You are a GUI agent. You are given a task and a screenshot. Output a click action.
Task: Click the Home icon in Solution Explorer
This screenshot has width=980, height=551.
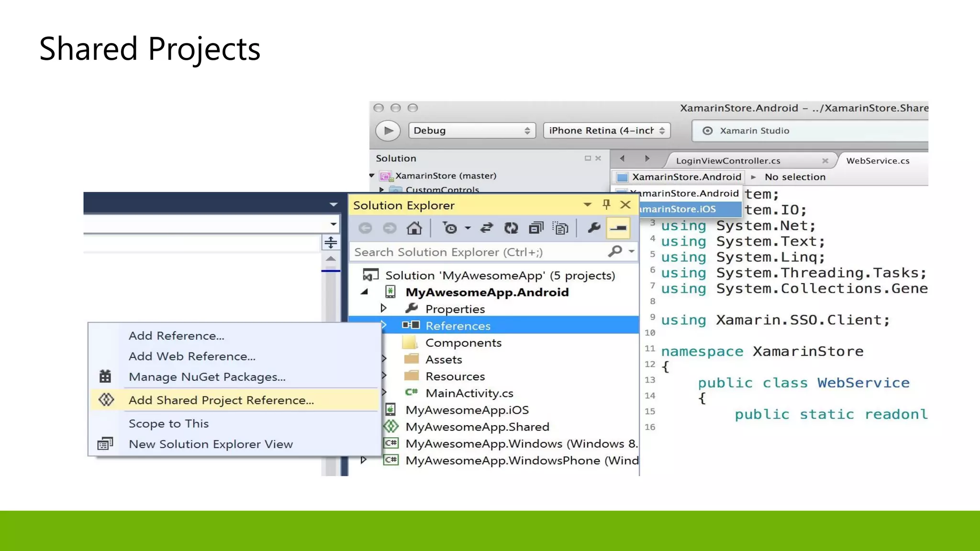[414, 228]
